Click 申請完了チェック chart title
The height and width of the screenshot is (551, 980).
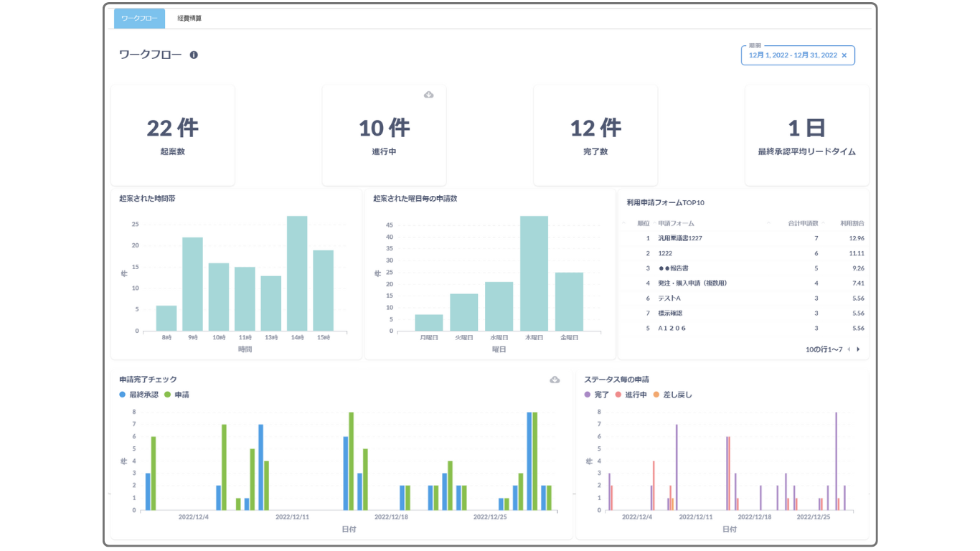click(148, 380)
